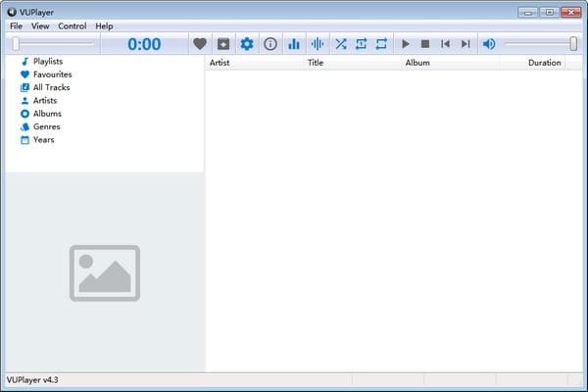Image resolution: width=588 pixels, height=392 pixels.
Task: Click the waveform visualizer icon
Action: [318, 44]
